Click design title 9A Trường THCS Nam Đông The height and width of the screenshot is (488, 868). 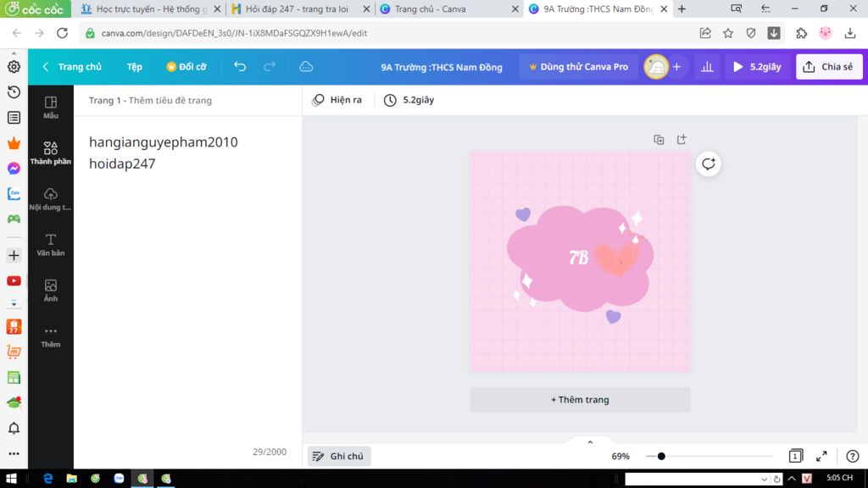tap(441, 68)
